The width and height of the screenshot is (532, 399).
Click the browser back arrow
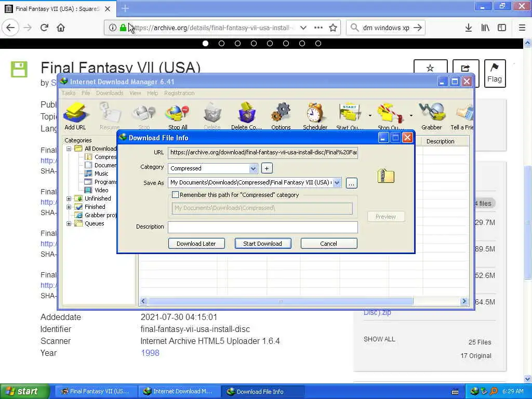10,28
